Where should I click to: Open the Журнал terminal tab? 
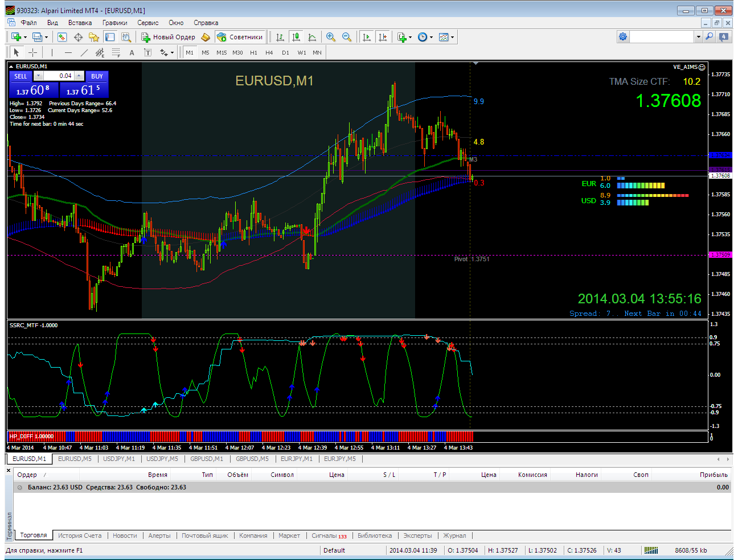tap(454, 536)
